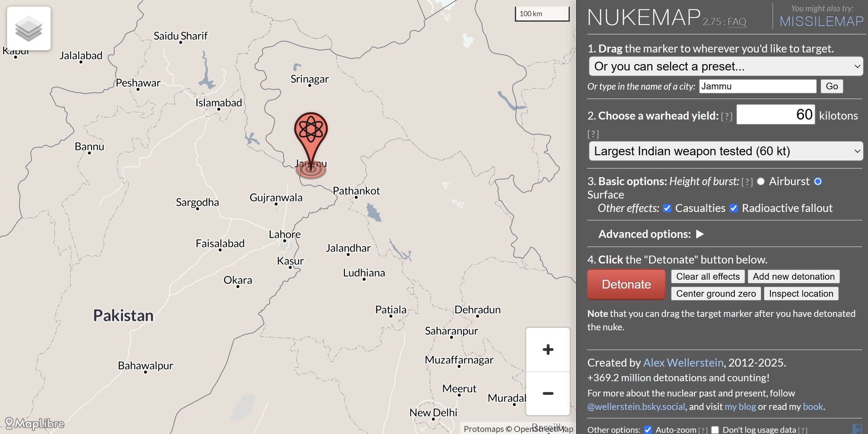Click the [?] help beside Auto-zoom
Image resolution: width=868 pixels, height=434 pixels.
pos(703,430)
